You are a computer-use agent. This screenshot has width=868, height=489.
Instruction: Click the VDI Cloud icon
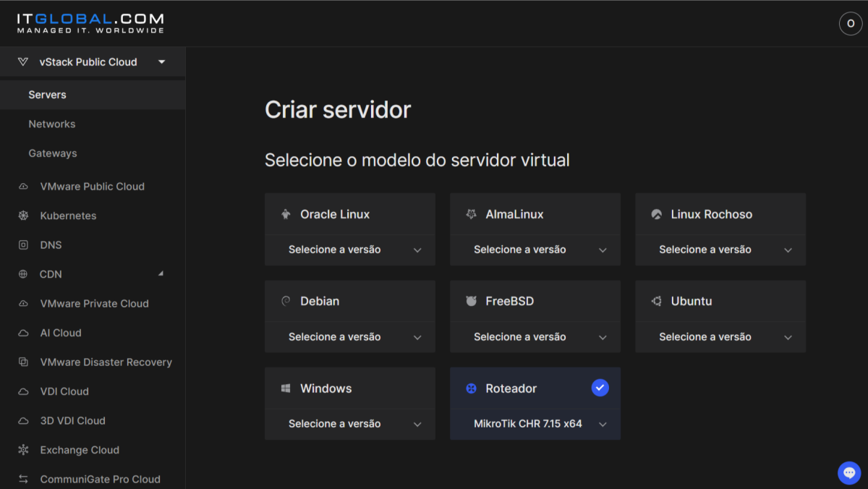(x=23, y=391)
